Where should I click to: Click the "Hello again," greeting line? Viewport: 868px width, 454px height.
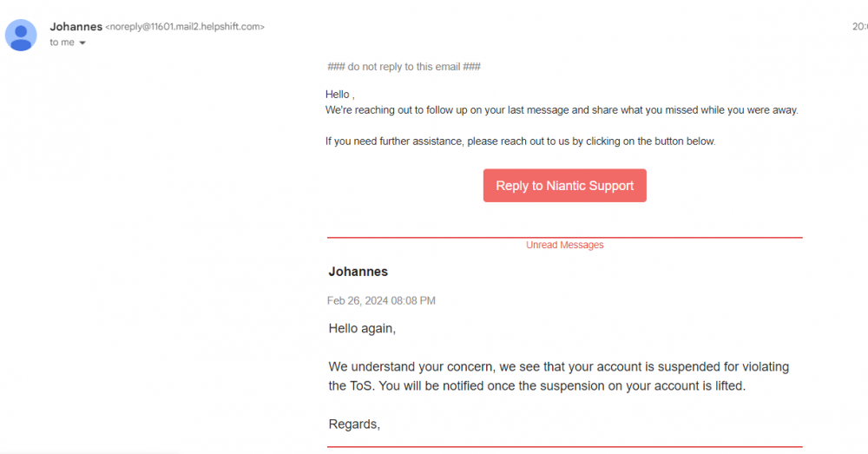[362, 329]
